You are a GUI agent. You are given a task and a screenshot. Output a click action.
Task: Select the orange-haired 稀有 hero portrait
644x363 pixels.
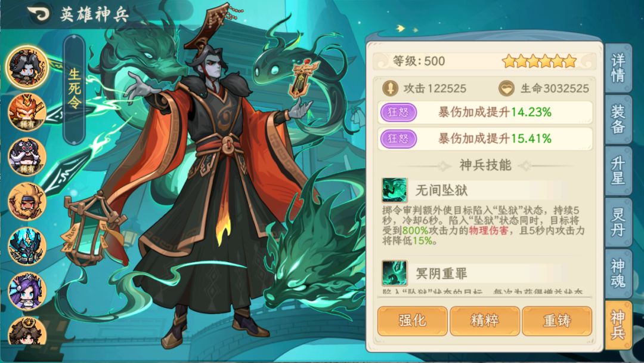(x=27, y=112)
